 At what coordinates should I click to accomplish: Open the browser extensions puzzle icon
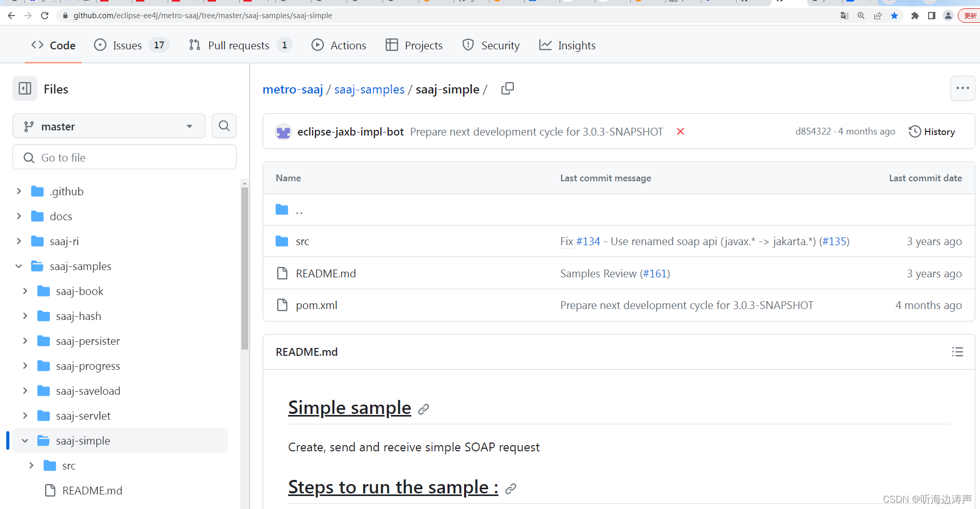click(915, 16)
